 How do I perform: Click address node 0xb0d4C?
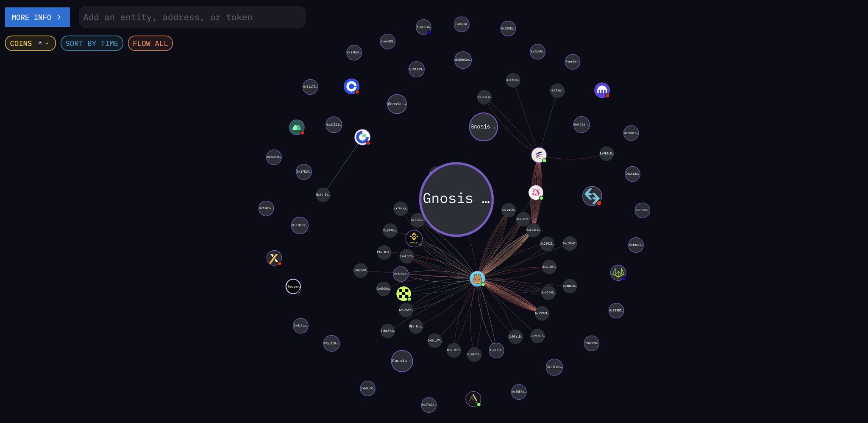click(367, 388)
